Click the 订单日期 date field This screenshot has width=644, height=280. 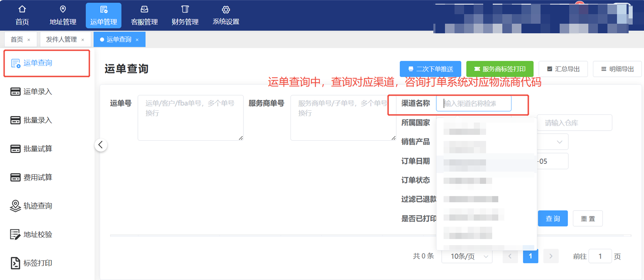552,161
